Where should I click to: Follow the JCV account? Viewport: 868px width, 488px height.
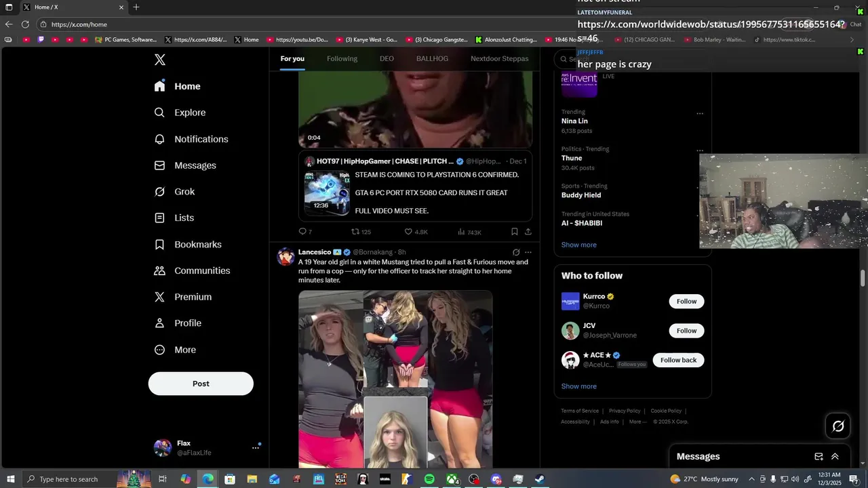686,331
